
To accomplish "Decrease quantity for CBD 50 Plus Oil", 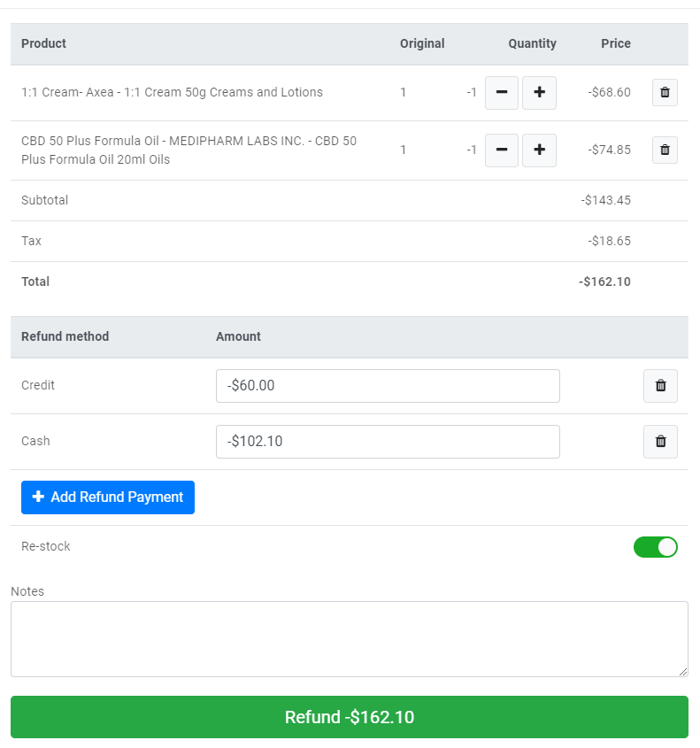I will (x=502, y=150).
